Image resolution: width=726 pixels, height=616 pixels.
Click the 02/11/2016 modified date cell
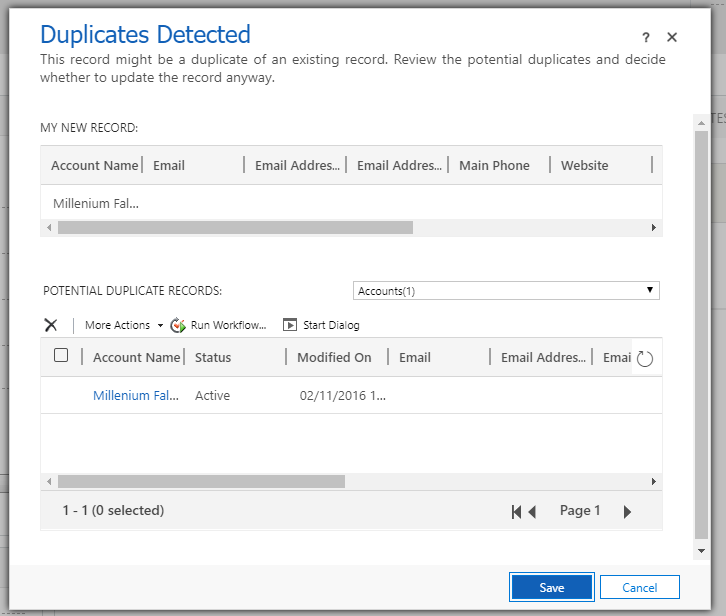tap(342, 396)
